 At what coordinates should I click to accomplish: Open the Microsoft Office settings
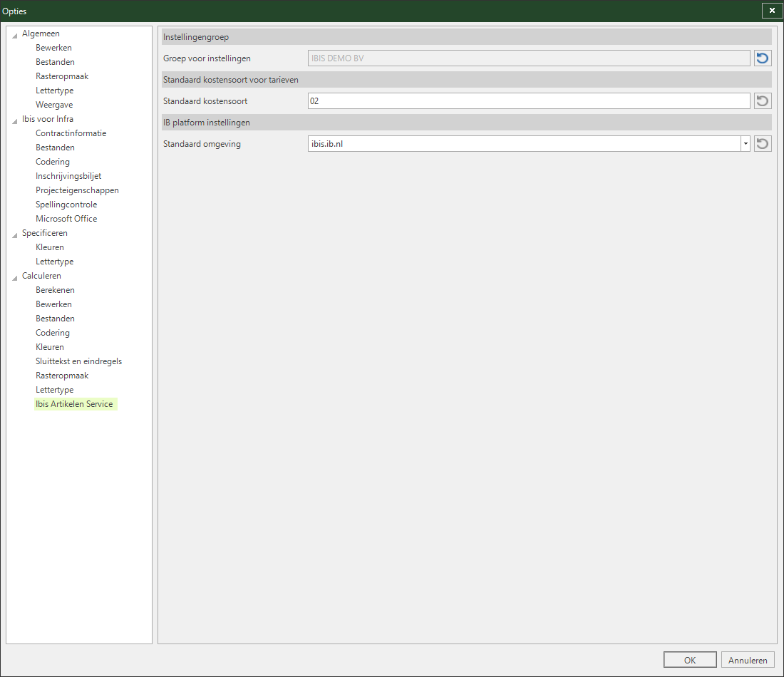coord(66,219)
